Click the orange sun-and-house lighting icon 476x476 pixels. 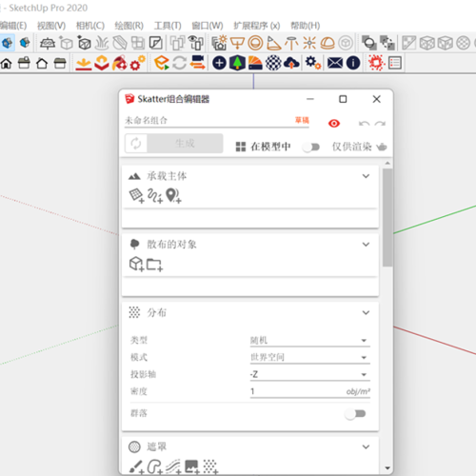click(220, 43)
